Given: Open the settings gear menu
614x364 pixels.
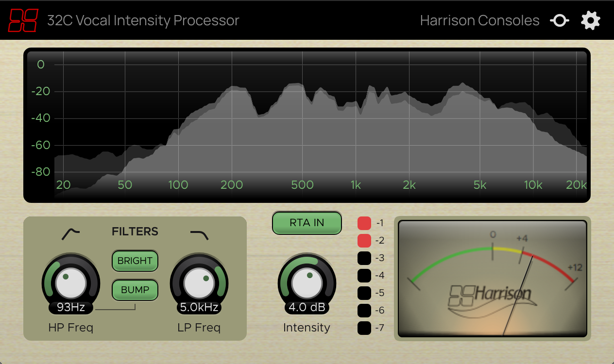Looking at the screenshot, I should [591, 21].
